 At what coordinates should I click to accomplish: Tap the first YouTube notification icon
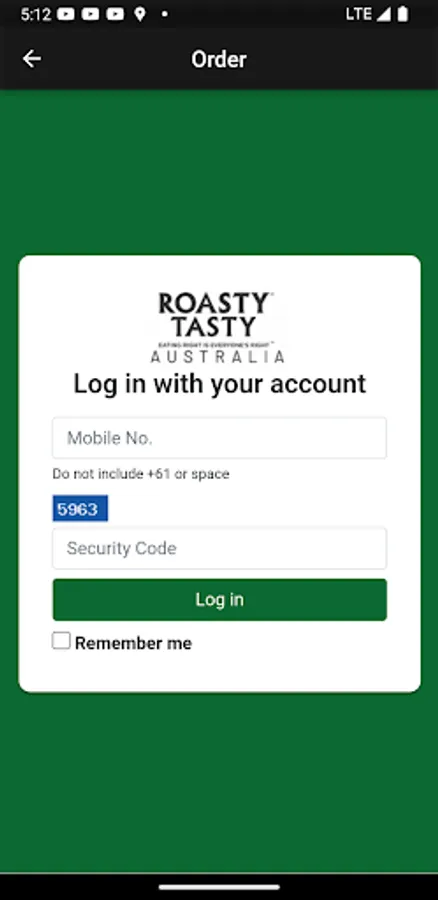[66, 14]
